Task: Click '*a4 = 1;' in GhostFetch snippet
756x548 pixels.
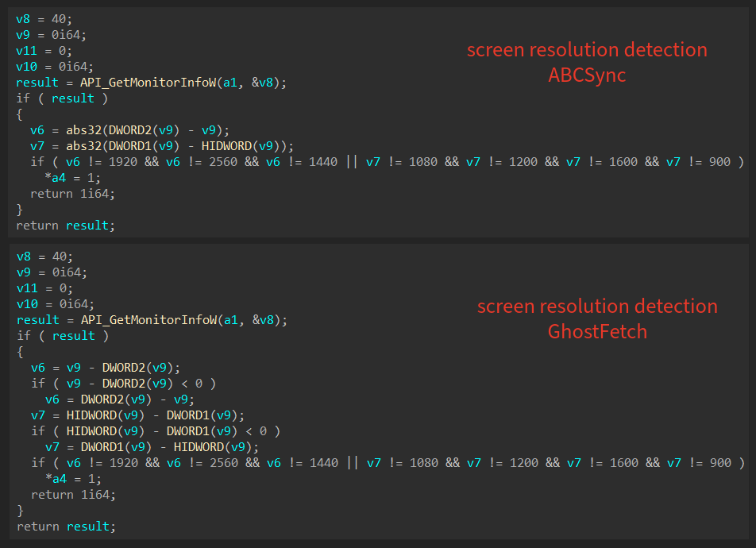Action: pos(73,479)
